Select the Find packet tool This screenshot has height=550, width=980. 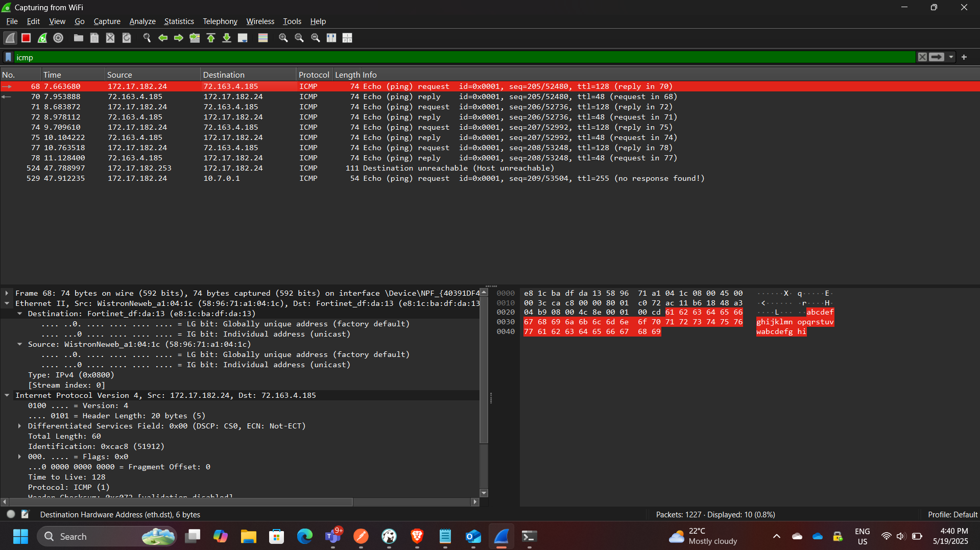click(147, 38)
